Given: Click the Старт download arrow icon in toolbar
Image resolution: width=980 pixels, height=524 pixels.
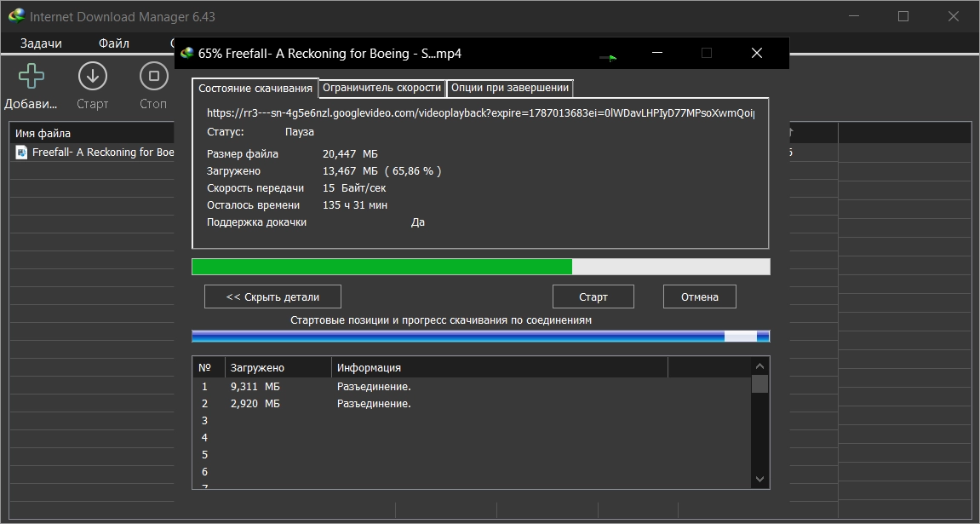Looking at the screenshot, I should tap(93, 77).
